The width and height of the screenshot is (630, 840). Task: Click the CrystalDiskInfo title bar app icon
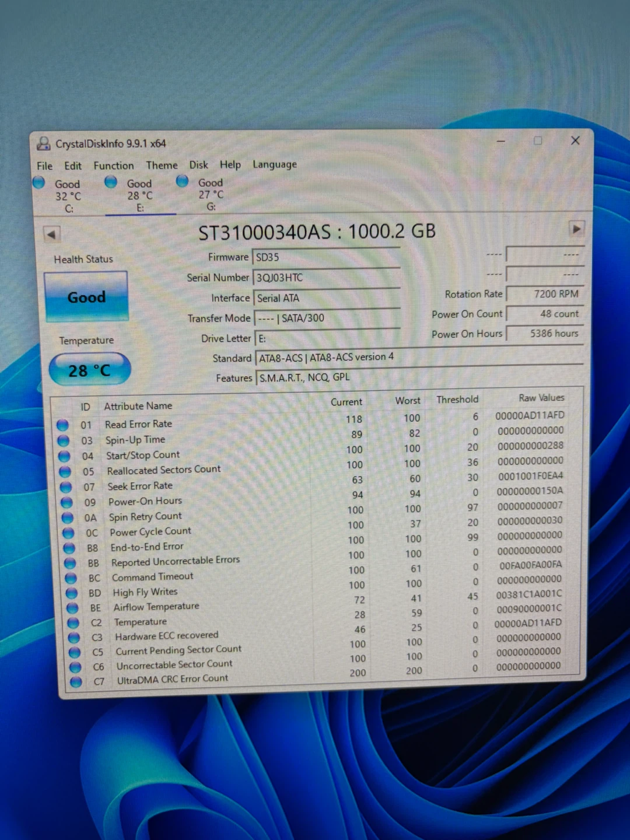tap(44, 143)
